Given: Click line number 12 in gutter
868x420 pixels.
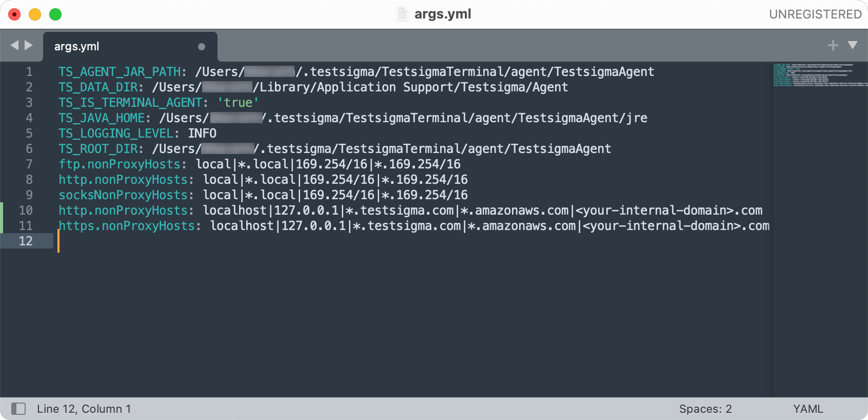Looking at the screenshot, I should tap(26, 241).
